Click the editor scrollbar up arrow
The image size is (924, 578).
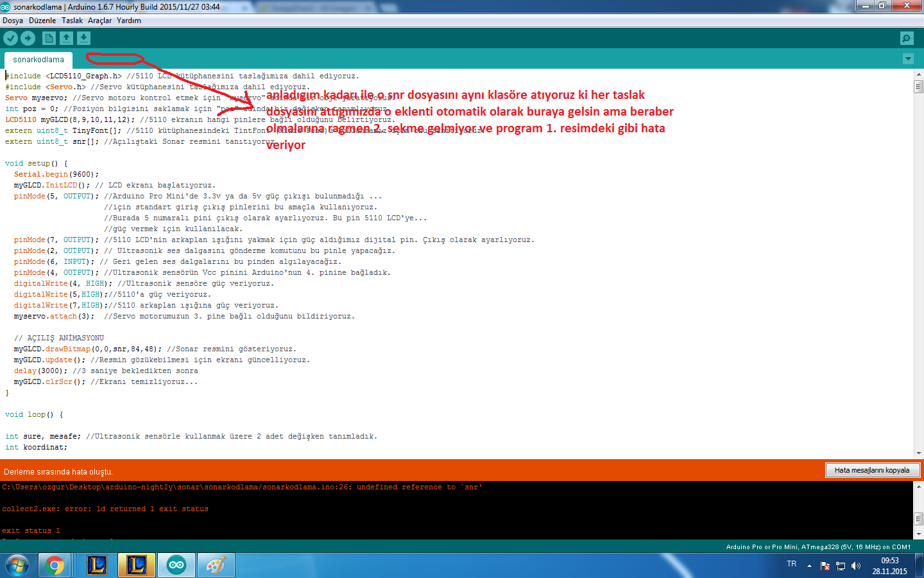pyautogui.click(x=919, y=74)
